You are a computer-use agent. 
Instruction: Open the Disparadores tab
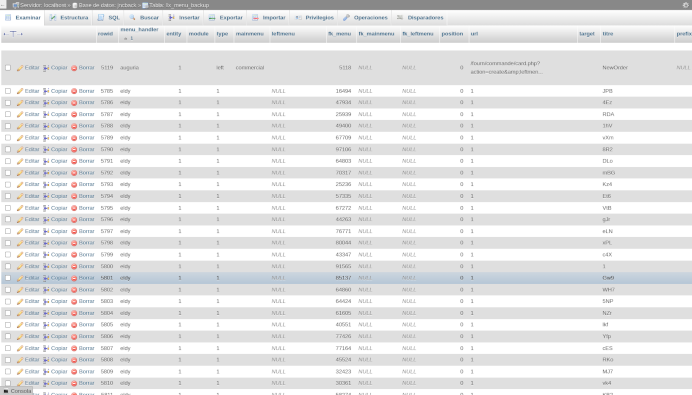pos(420,18)
